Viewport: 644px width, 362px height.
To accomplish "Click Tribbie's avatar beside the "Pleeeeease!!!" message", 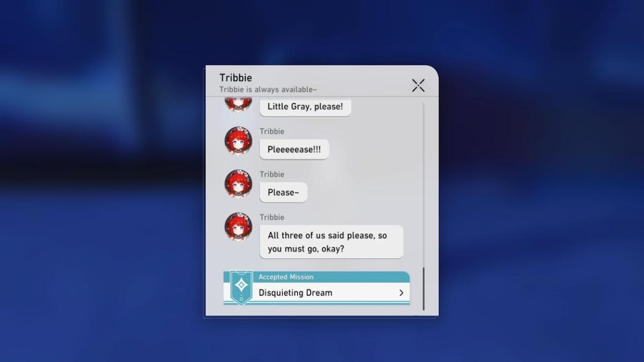I will pyautogui.click(x=238, y=141).
